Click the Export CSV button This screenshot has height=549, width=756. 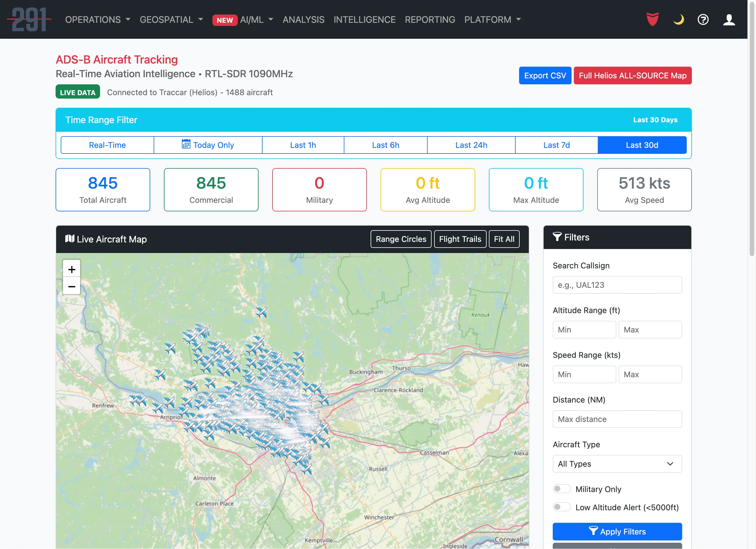pos(545,75)
